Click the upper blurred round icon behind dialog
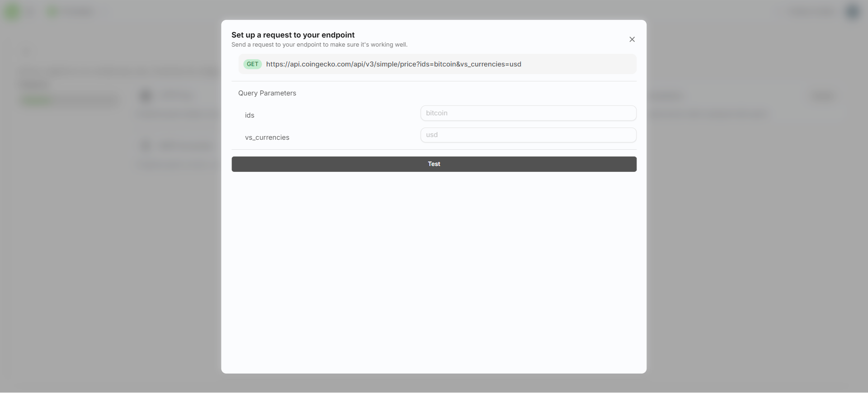Image resolution: width=868 pixels, height=393 pixels. (x=146, y=95)
